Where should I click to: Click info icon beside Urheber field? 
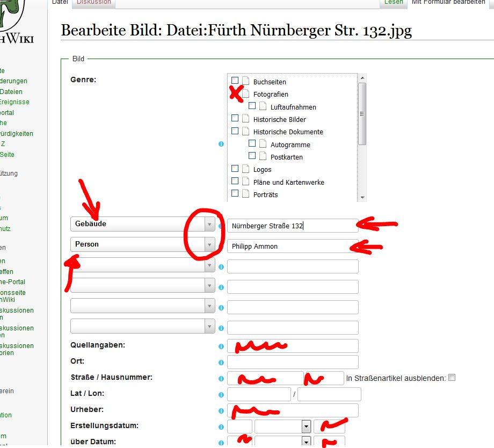[221, 411]
